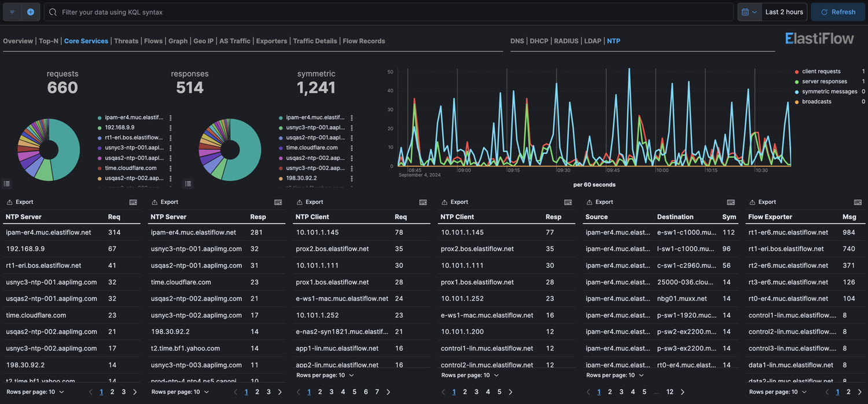This screenshot has width=868, height=404.
Task: Open the Rows per page dropdown under NTP Client table
Action: point(324,375)
